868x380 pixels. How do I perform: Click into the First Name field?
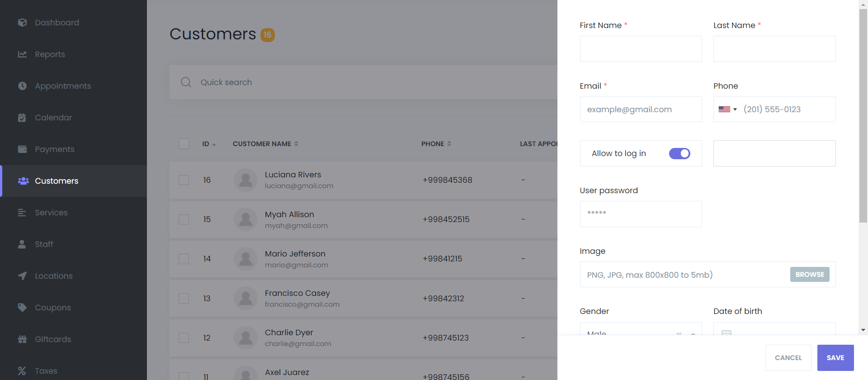[641, 49]
